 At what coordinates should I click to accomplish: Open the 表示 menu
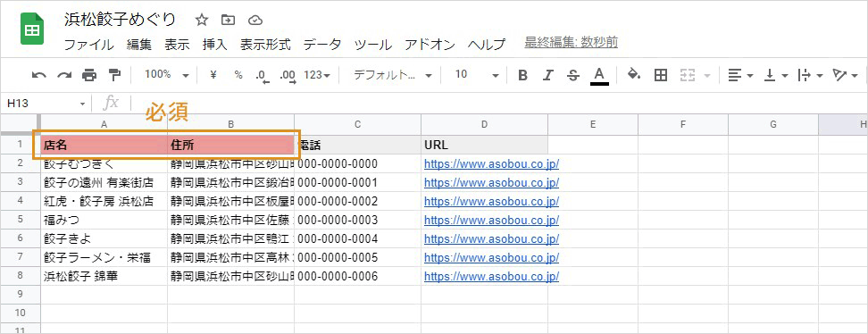[x=177, y=45]
